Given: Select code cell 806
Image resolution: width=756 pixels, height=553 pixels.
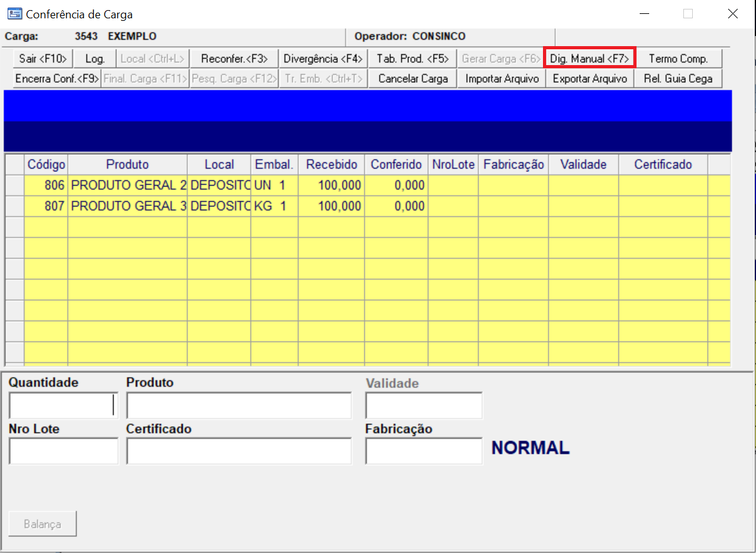Looking at the screenshot, I should click(46, 185).
